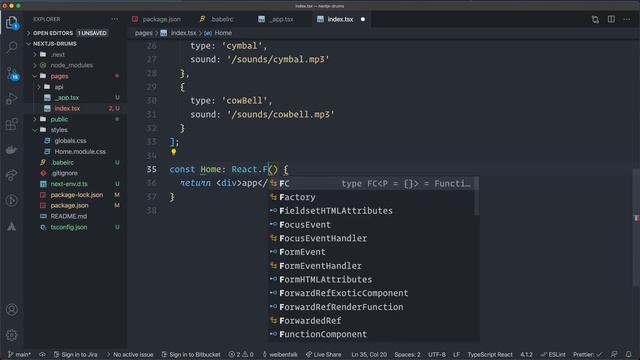Expand the public folder

(x=59, y=119)
